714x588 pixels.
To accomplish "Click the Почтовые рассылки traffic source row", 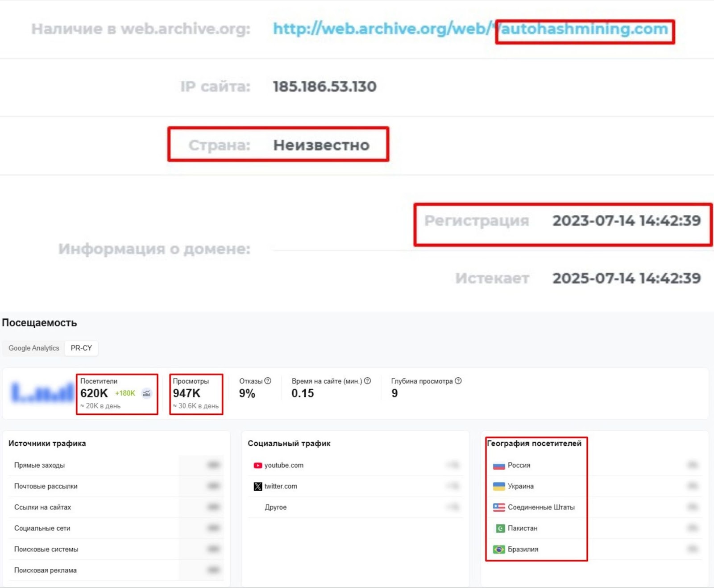I will (x=116, y=486).
